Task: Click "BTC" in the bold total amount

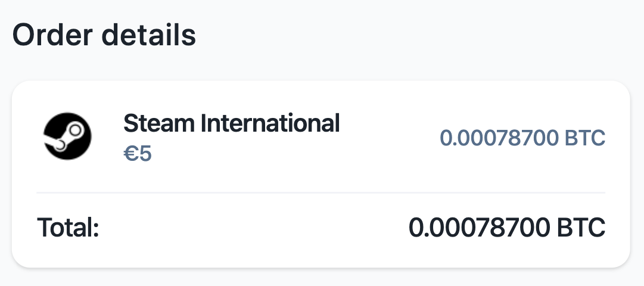Action: click(x=581, y=228)
